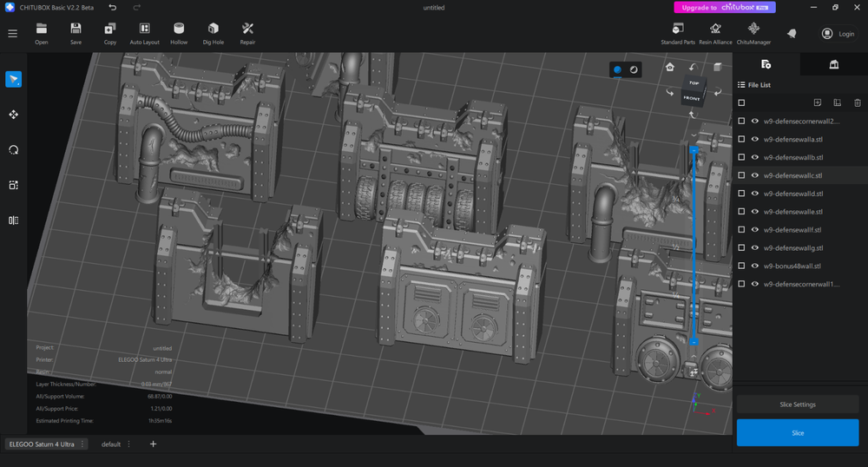Check the box for w9-defensewallc.stl
Viewport: 868px width, 467px height.
point(741,175)
